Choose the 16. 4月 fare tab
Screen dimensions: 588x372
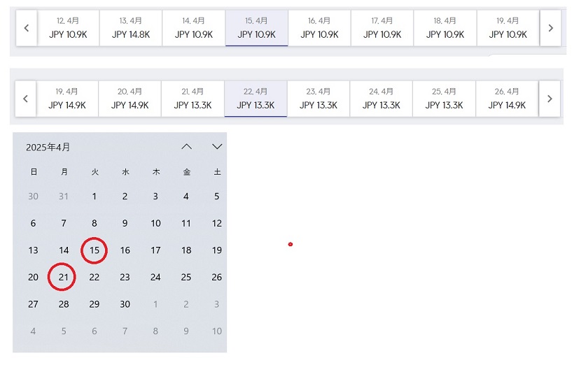coord(319,28)
